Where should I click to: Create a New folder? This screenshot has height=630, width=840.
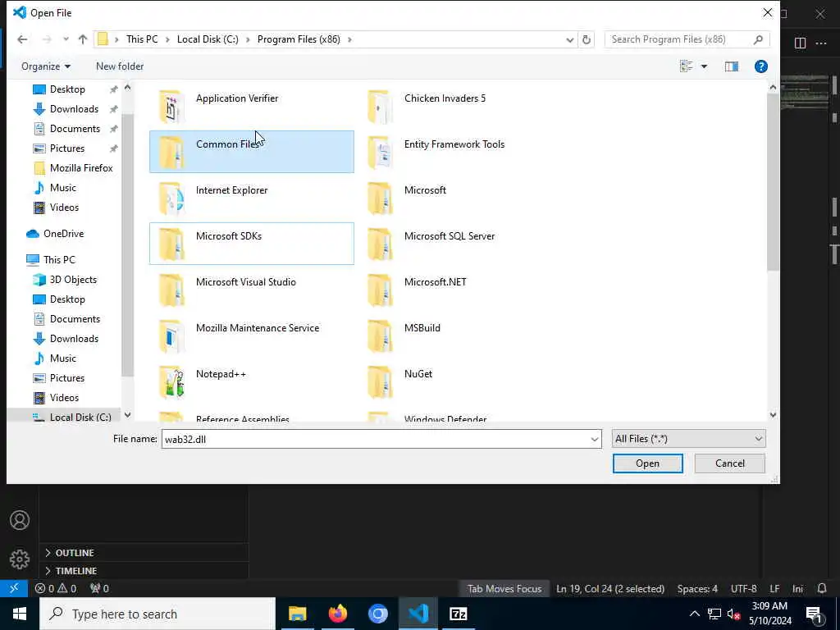[120, 66]
